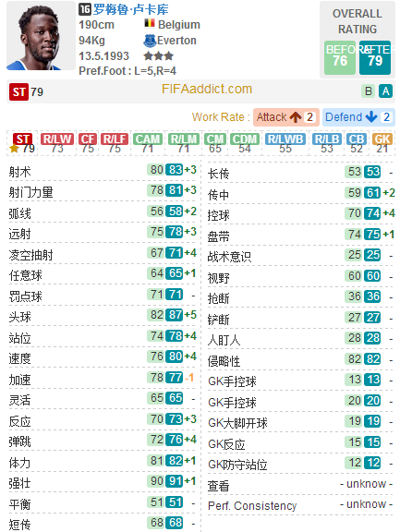Viewport: 400px width, 532px height.
Task: Toggle the A (after) rating button
Action: pos(385,91)
